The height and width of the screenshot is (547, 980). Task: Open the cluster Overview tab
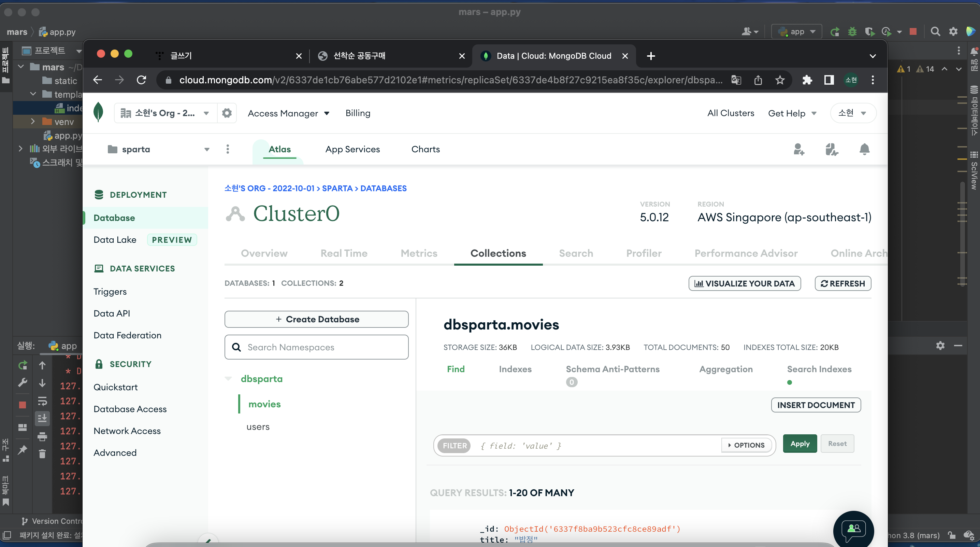pos(264,253)
